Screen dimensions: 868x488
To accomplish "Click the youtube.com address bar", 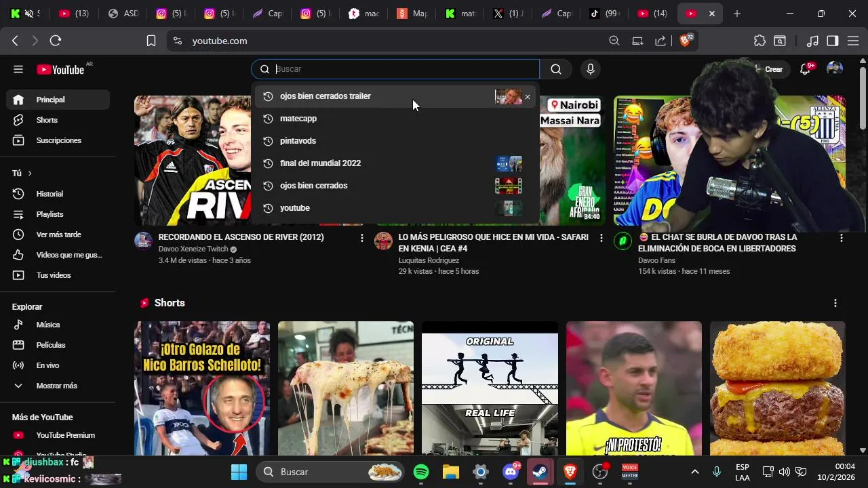I will 219,41.
